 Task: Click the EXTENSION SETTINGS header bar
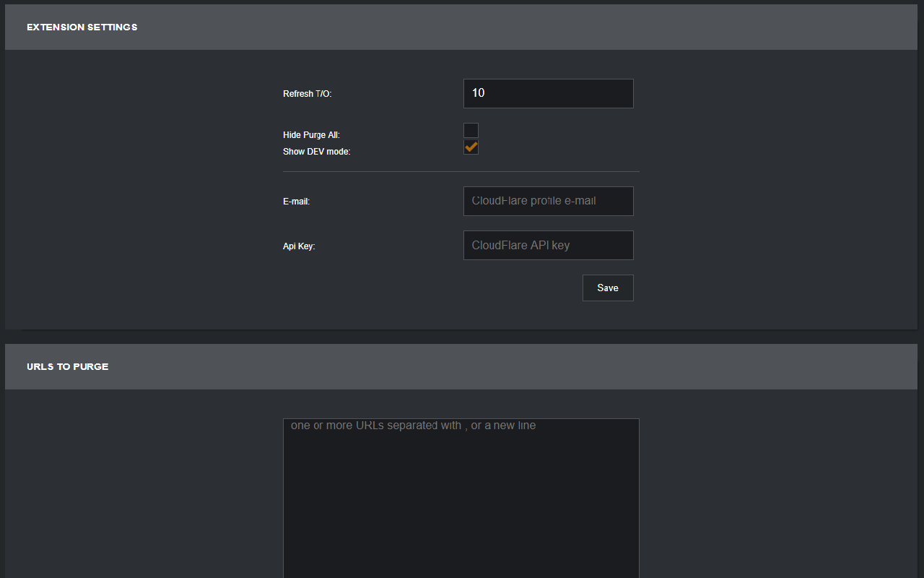pos(82,27)
